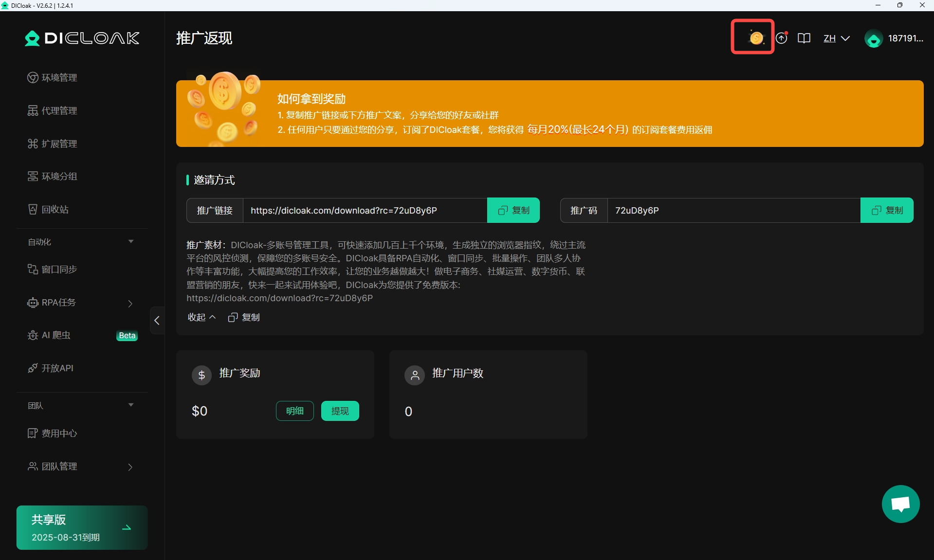Click the green user avatar icon

(874, 38)
